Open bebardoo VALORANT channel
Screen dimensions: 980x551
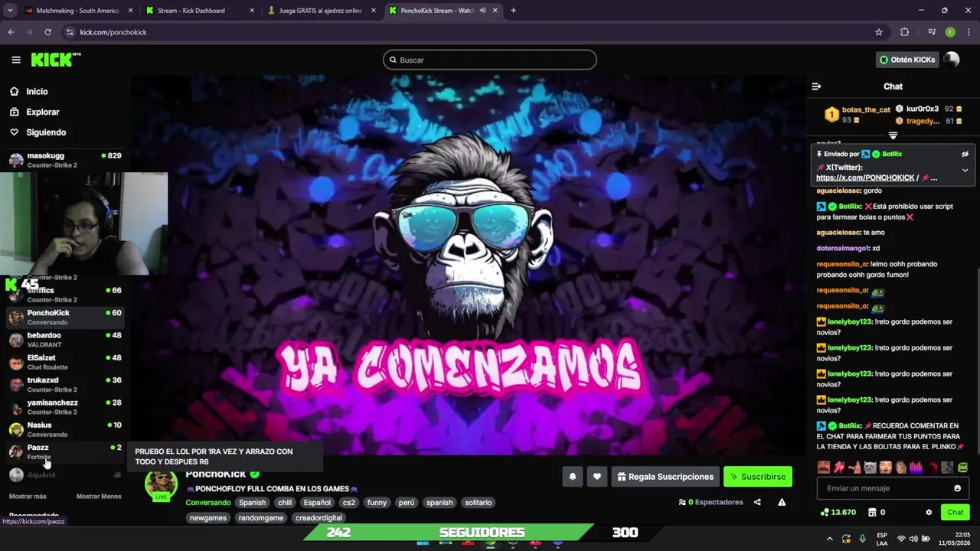(64, 339)
